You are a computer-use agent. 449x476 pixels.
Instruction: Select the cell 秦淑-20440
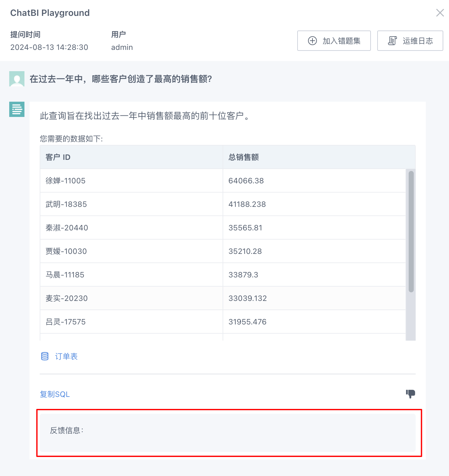point(131,228)
